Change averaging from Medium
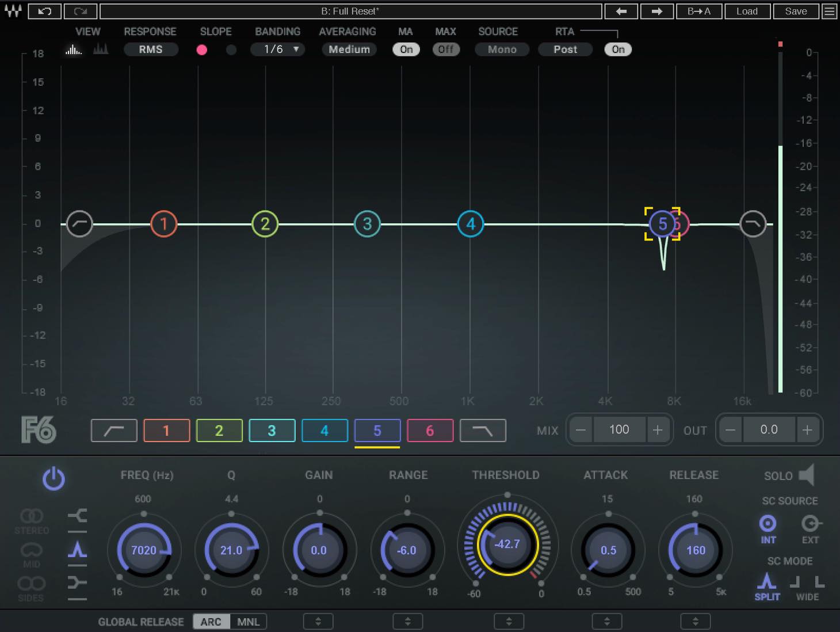840x632 pixels. 349,50
